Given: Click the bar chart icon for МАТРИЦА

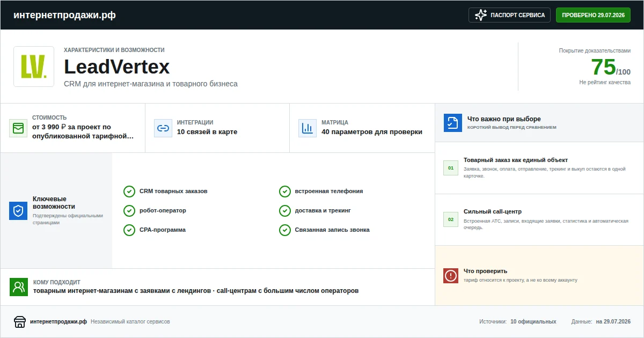Looking at the screenshot, I should coord(308,128).
